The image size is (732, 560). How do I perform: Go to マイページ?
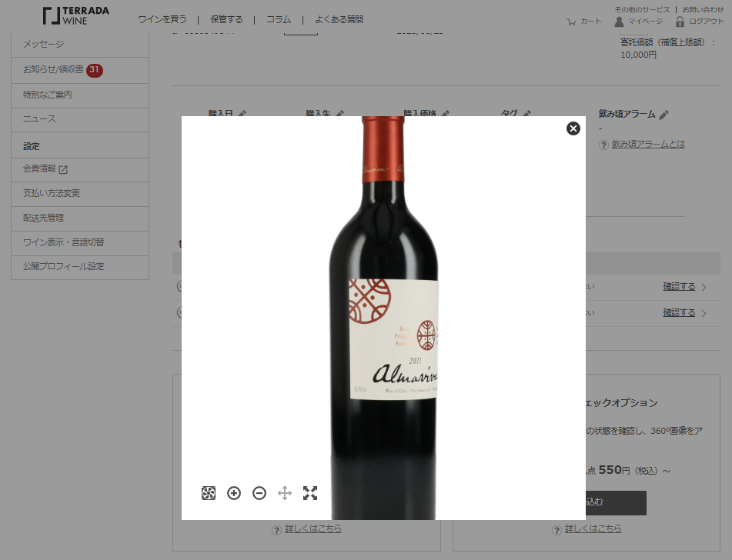pyautogui.click(x=639, y=22)
